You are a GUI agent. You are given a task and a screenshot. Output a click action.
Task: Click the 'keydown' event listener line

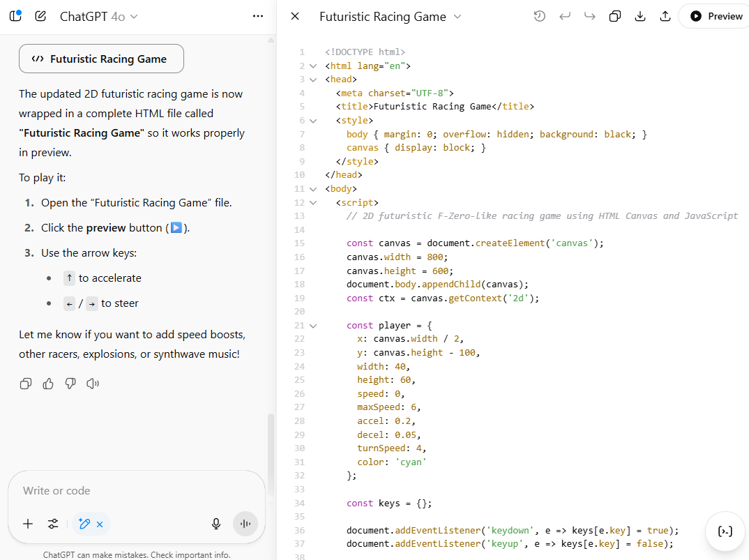point(513,531)
